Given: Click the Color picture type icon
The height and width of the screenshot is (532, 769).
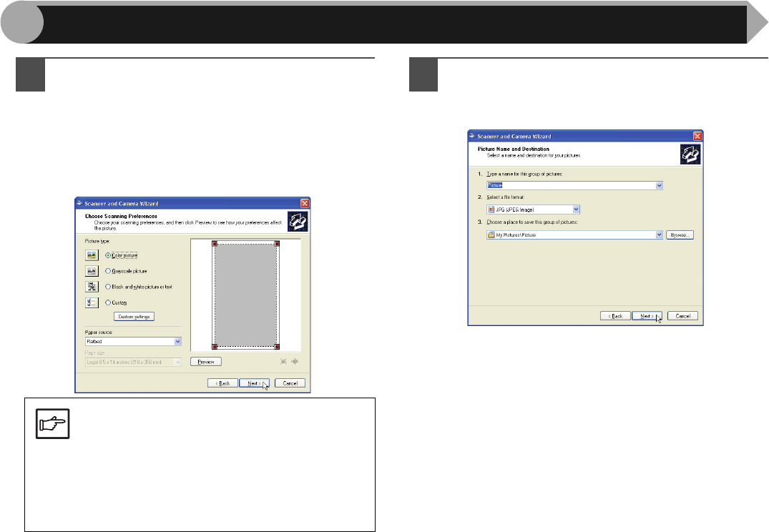Looking at the screenshot, I should tap(92, 255).
